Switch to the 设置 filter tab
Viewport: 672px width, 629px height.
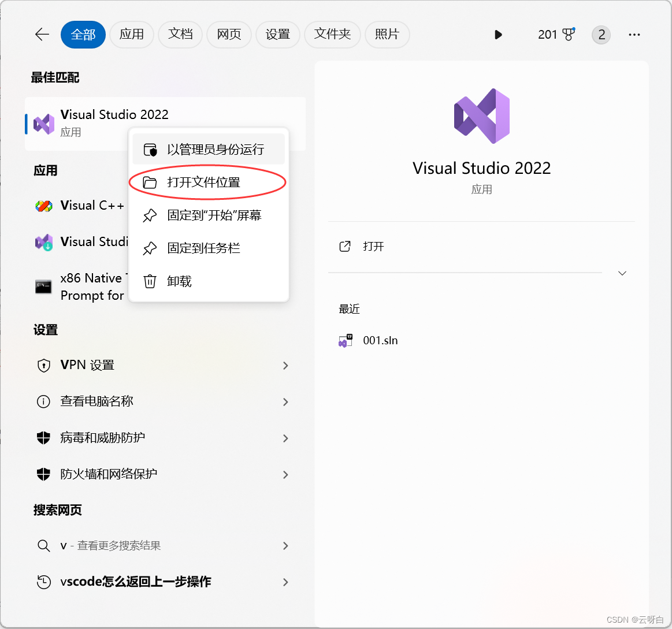278,34
